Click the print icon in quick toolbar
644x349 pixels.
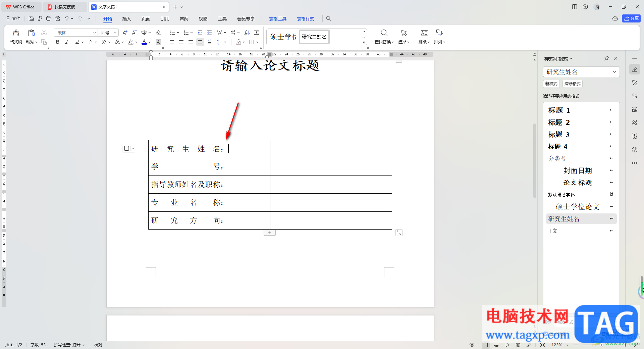(49, 18)
